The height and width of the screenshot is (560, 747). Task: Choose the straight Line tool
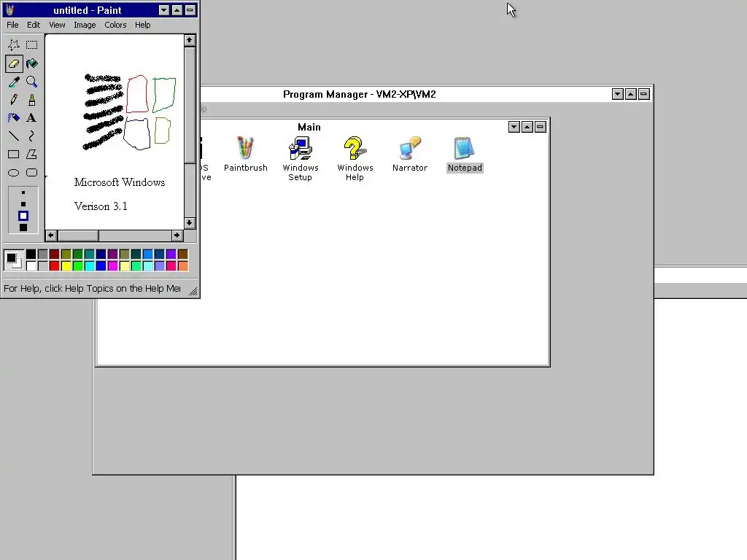[14, 136]
